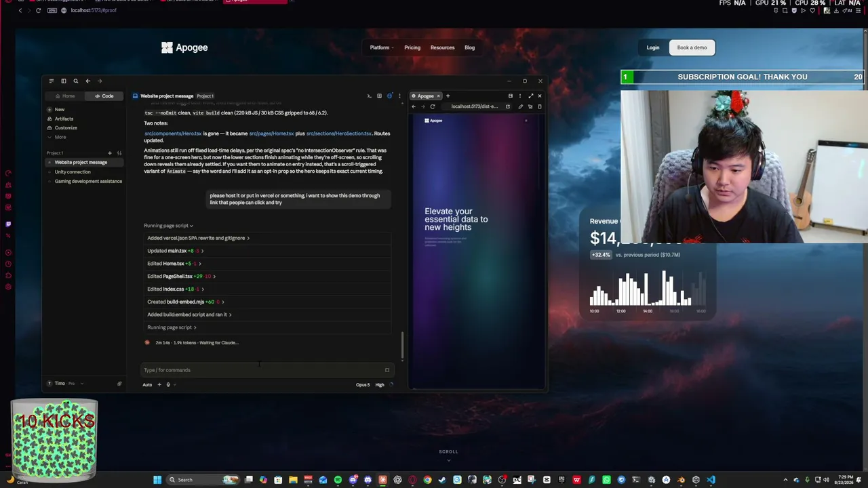Expand the Edited index.css step
The image size is (868, 488).
175,289
